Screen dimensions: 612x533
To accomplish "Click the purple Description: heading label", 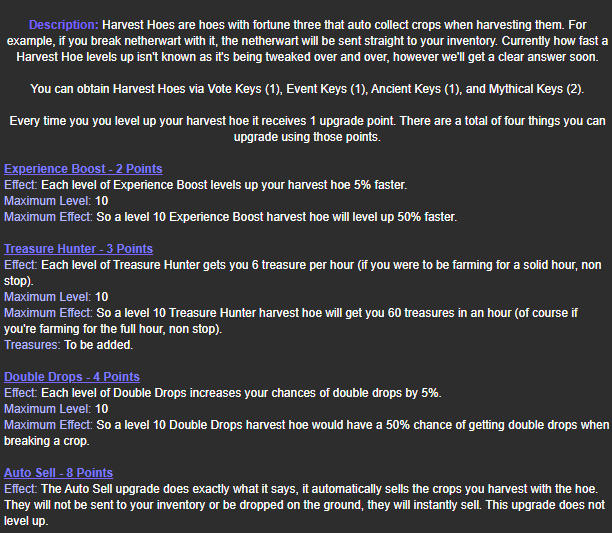I will point(64,25).
